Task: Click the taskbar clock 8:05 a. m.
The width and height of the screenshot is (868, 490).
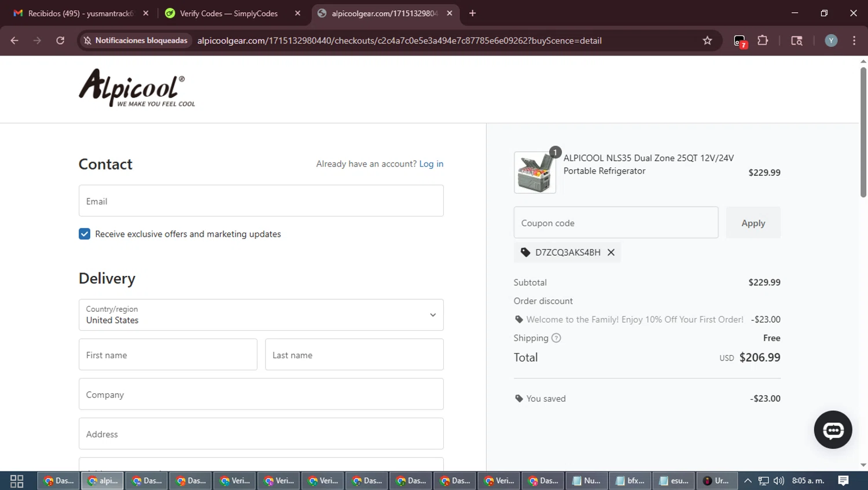Action: (808, 481)
